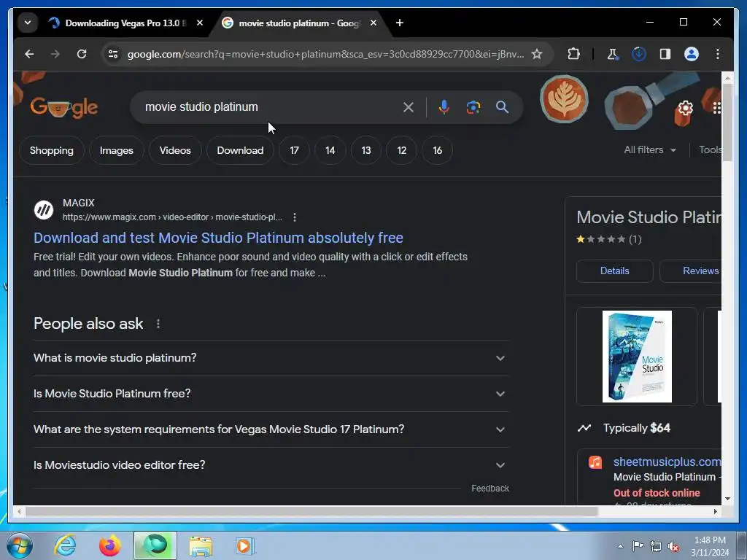Screen dimensions: 747x560
Task: Open People also ask options menu
Action: pos(158,324)
